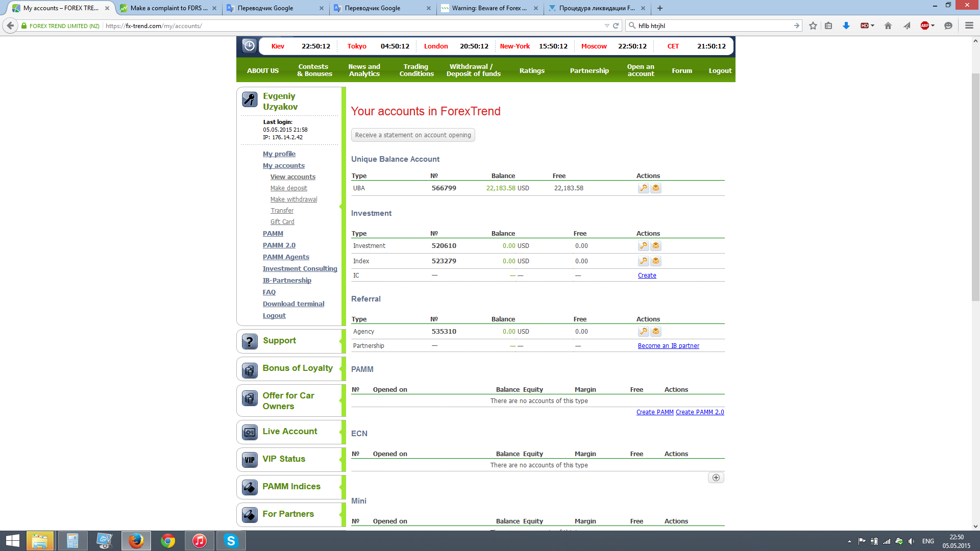Image resolution: width=980 pixels, height=551 pixels.
Task: Open the Adblock Plus dropdown arrow
Action: coord(933,26)
